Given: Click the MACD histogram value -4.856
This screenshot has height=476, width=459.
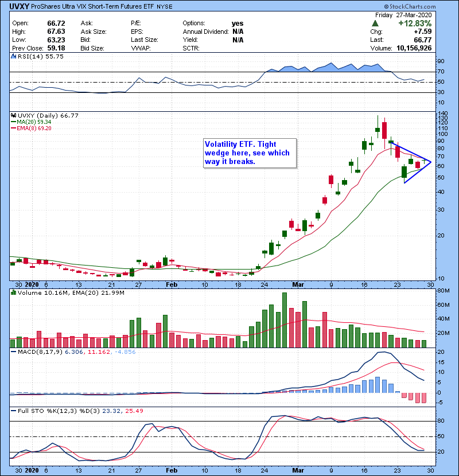Looking at the screenshot, I should coord(125,352).
